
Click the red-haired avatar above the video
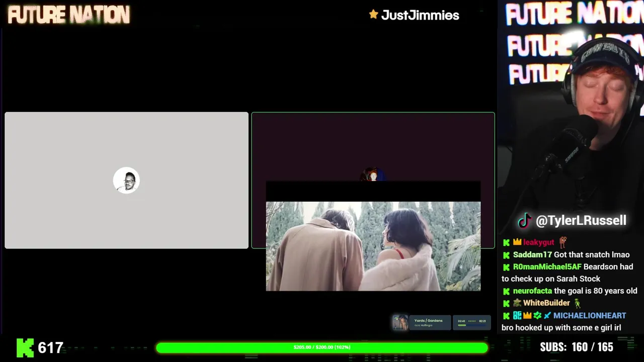tap(373, 175)
